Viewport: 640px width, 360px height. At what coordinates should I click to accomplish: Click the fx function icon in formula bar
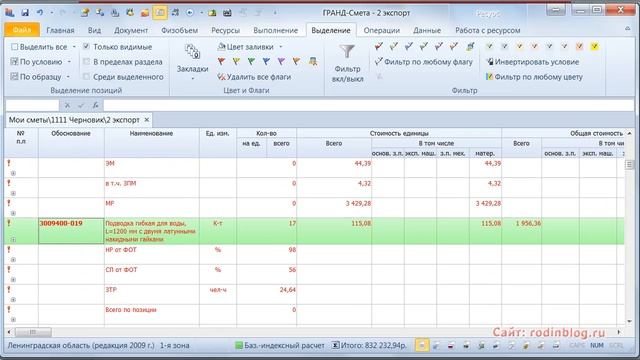95,106
